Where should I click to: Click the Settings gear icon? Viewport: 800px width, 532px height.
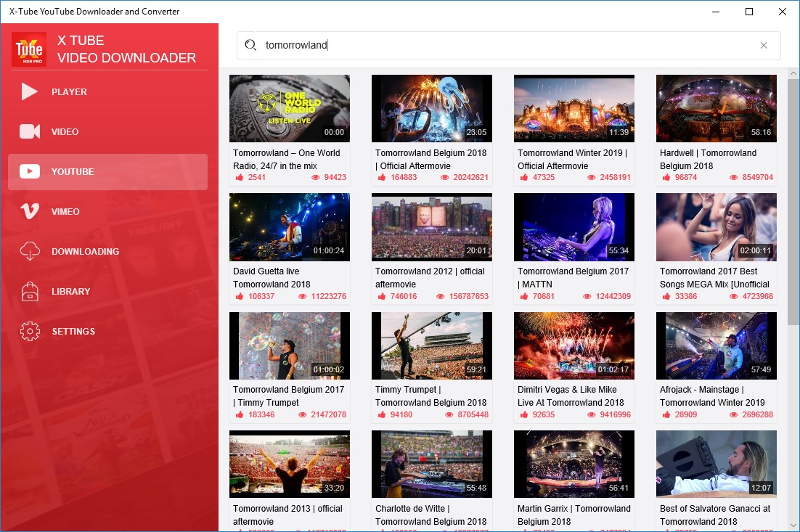click(30, 331)
